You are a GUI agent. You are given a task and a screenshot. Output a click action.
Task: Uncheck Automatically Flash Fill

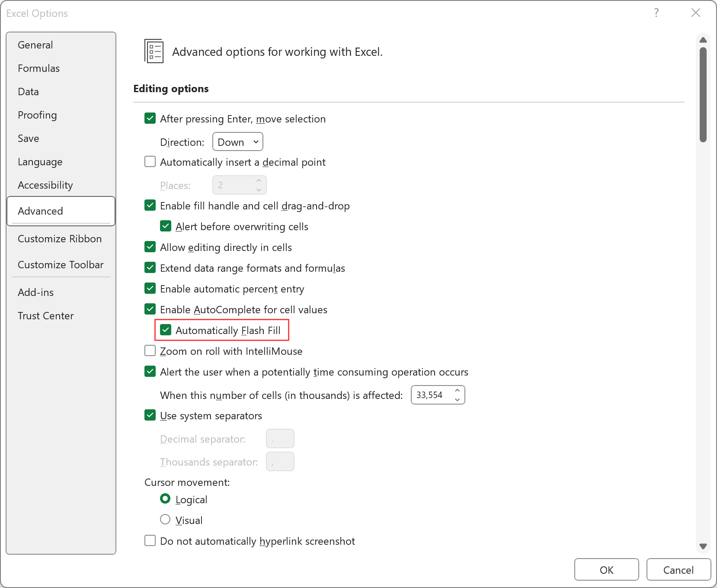[x=166, y=330]
